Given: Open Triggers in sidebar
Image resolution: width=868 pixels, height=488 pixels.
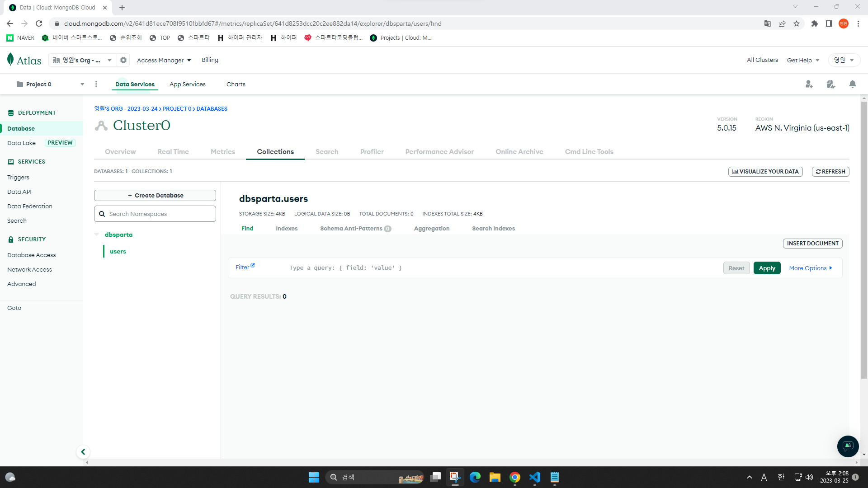Looking at the screenshot, I should [x=18, y=177].
